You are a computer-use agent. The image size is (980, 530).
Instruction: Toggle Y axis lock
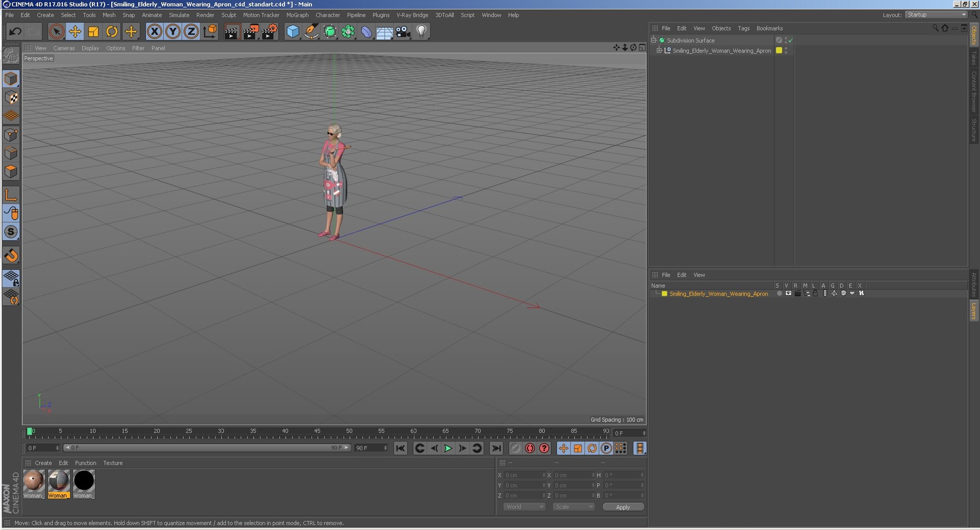173,32
